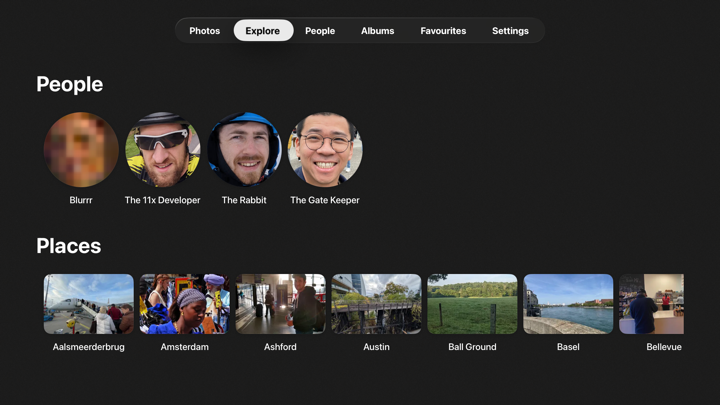Screen dimensions: 720x405
Task: Open the Austin place thumbnail
Action: [377, 304]
